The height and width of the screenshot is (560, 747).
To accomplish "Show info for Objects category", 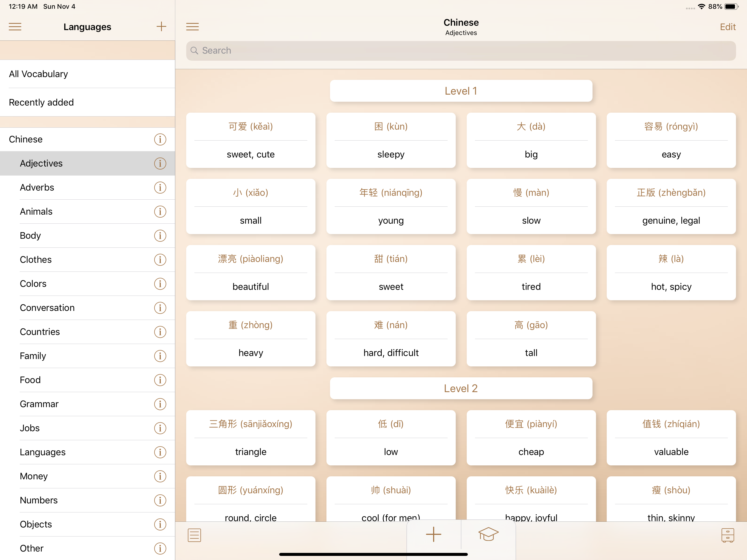I will tap(160, 524).
